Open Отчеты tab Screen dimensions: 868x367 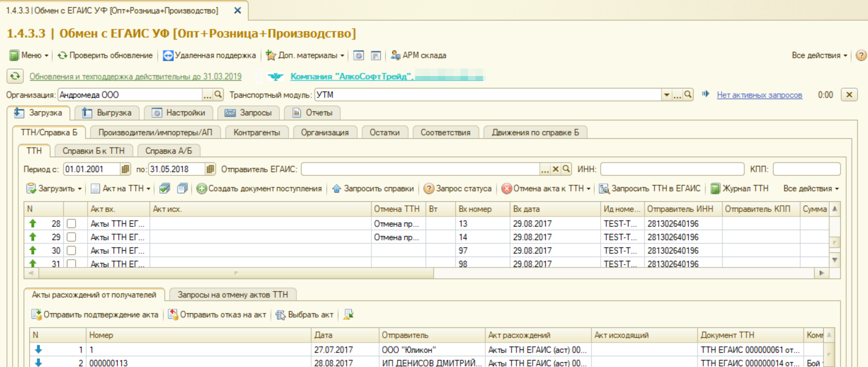point(313,113)
